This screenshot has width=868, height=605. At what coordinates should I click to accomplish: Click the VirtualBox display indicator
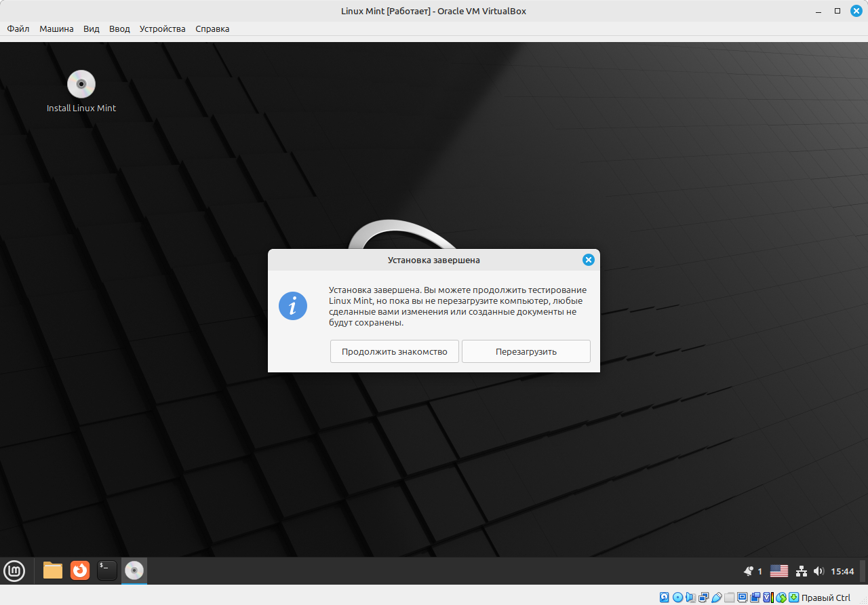point(742,598)
